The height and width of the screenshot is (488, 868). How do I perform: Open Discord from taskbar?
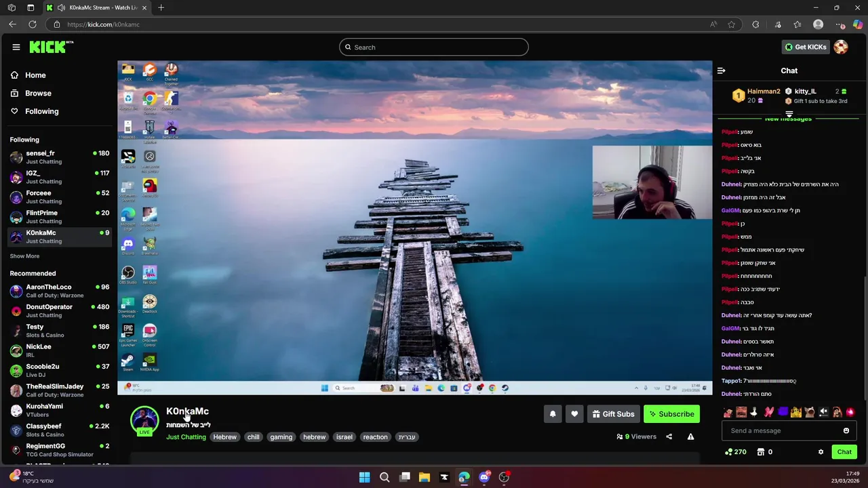[484, 477]
